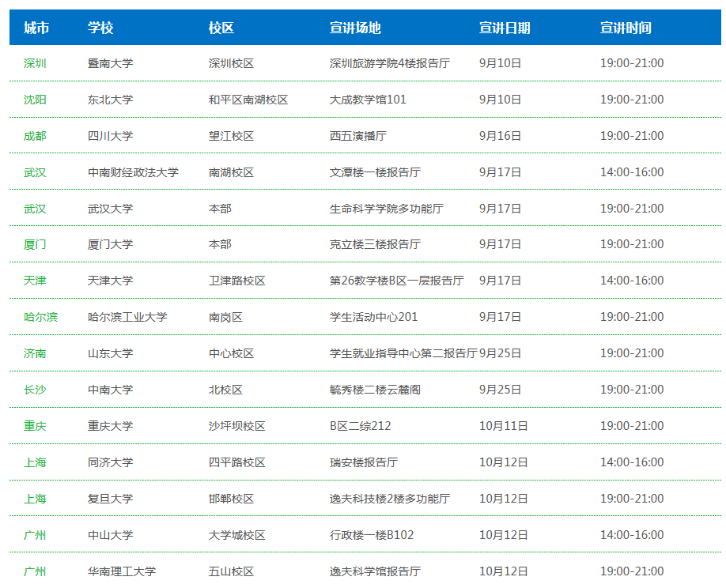726x588 pixels.
Task: Open the 天津 city link
Action: pos(35,281)
